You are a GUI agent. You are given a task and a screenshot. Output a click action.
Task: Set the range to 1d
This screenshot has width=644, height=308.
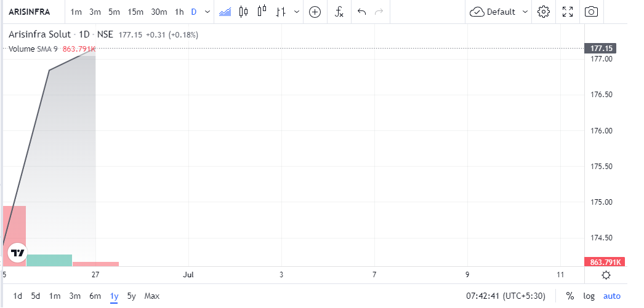18,296
